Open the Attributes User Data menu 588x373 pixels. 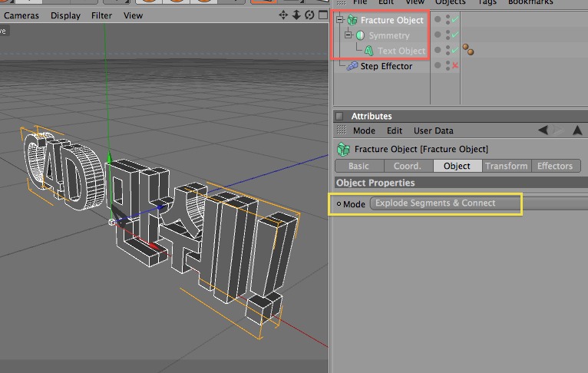click(434, 130)
